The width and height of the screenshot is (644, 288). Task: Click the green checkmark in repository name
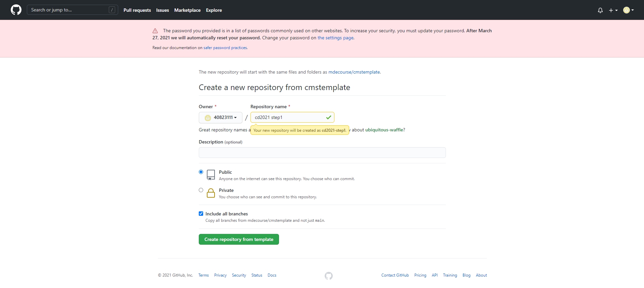pyautogui.click(x=329, y=117)
